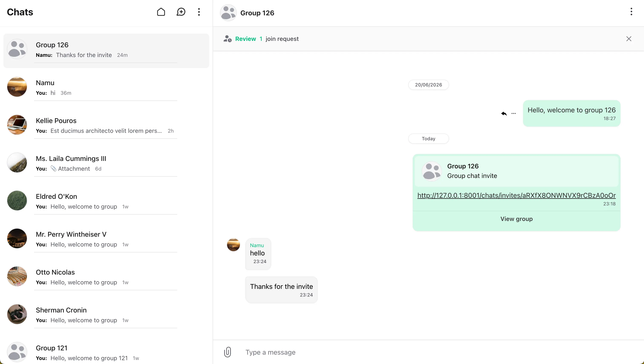The width and height of the screenshot is (644, 364).
Task: Click Namu's avatar beside hello message
Action: [x=233, y=245]
